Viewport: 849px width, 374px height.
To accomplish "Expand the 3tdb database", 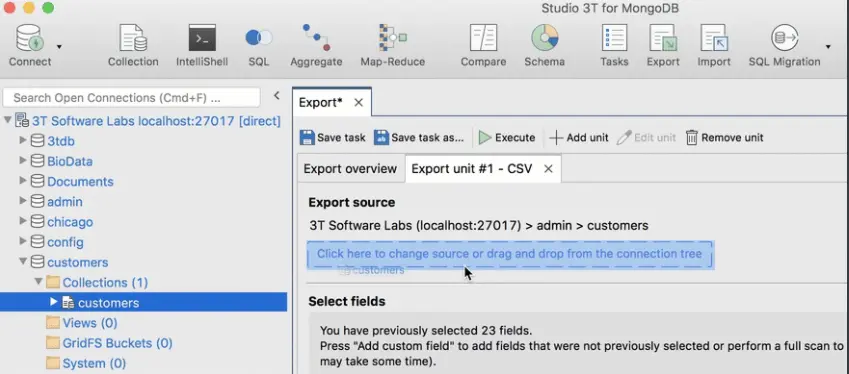I will (23, 140).
